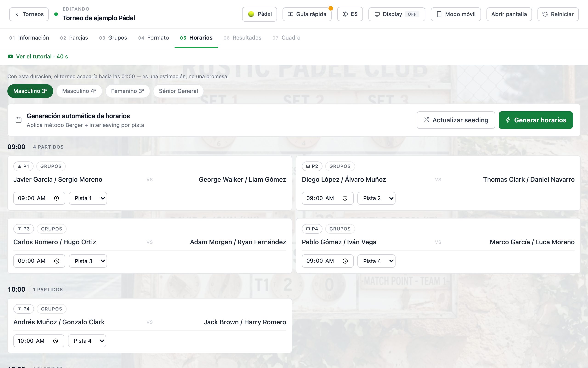Viewport: 588px width, 368px height.
Task: Click the Adam Morgan / Ryan Fernández pair
Action: coord(238,242)
